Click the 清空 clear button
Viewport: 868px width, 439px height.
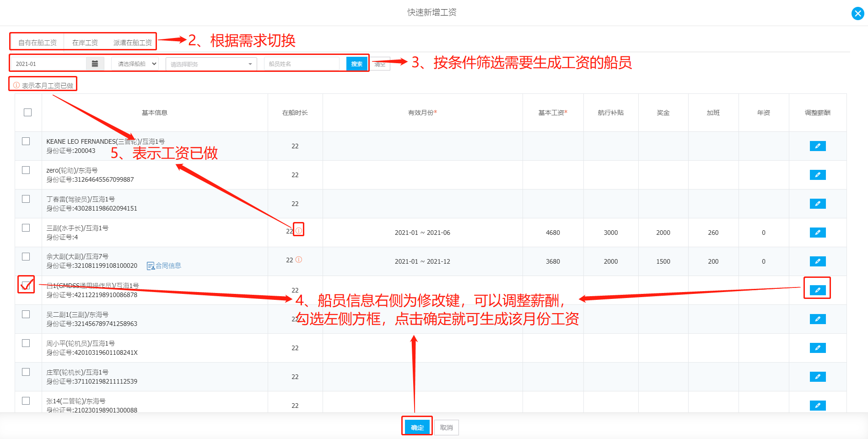pos(380,64)
